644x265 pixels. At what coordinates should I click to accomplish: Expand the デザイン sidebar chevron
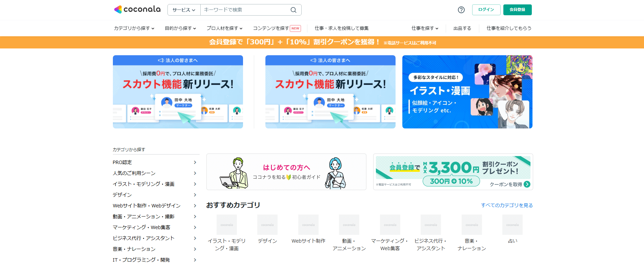(x=195, y=195)
